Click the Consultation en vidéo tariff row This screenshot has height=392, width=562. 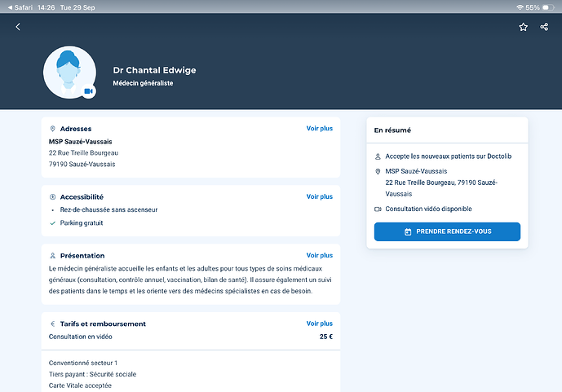191,337
